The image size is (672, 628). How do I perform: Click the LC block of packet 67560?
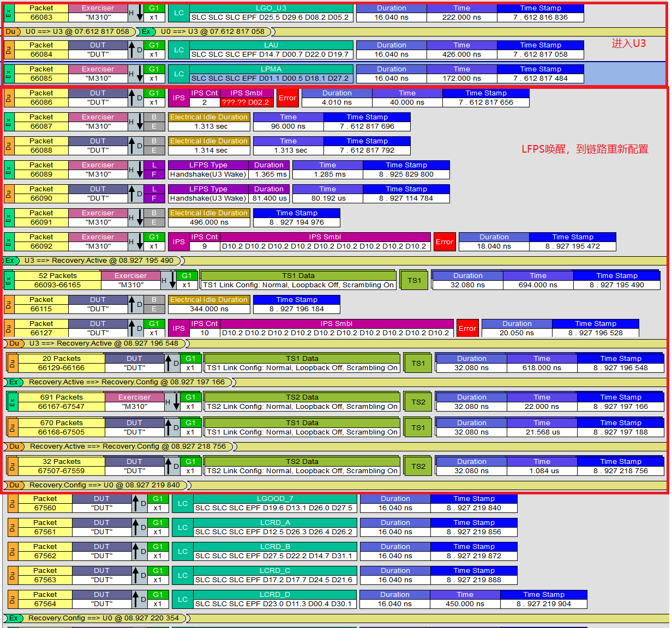click(182, 504)
